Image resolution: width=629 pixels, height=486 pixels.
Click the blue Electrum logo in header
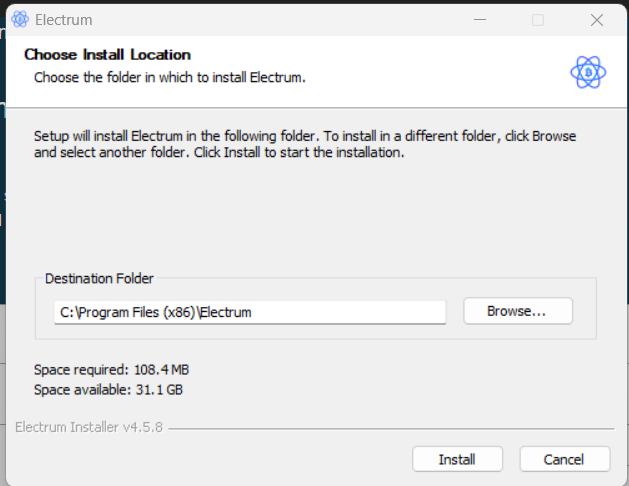point(588,72)
